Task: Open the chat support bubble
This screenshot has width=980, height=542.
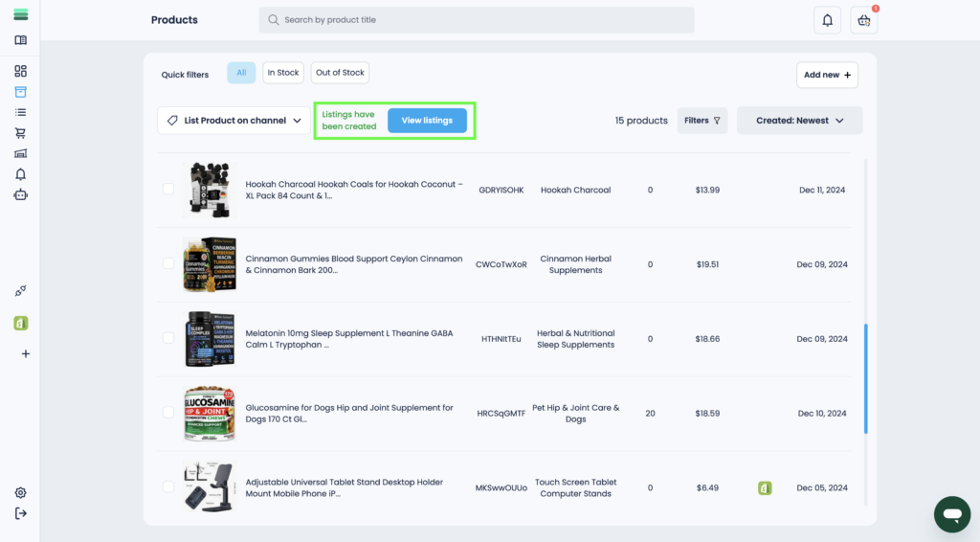Action: (951, 514)
